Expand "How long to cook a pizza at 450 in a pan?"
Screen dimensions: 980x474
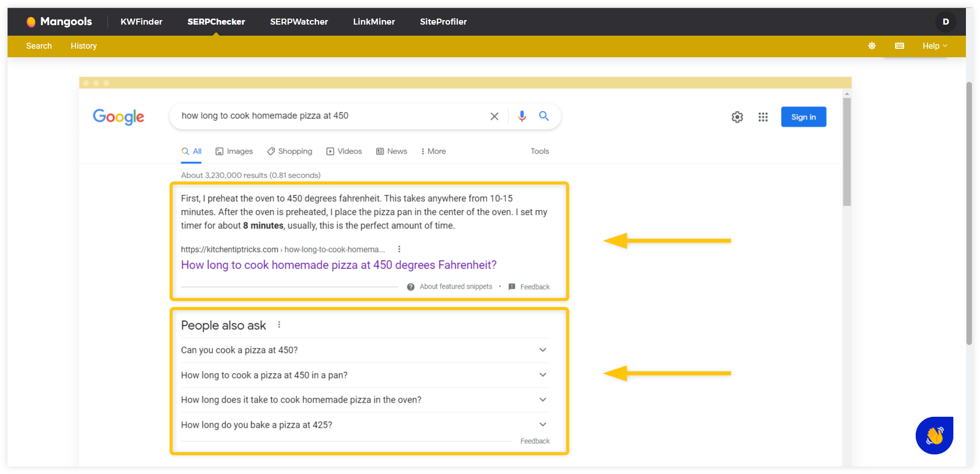365,375
